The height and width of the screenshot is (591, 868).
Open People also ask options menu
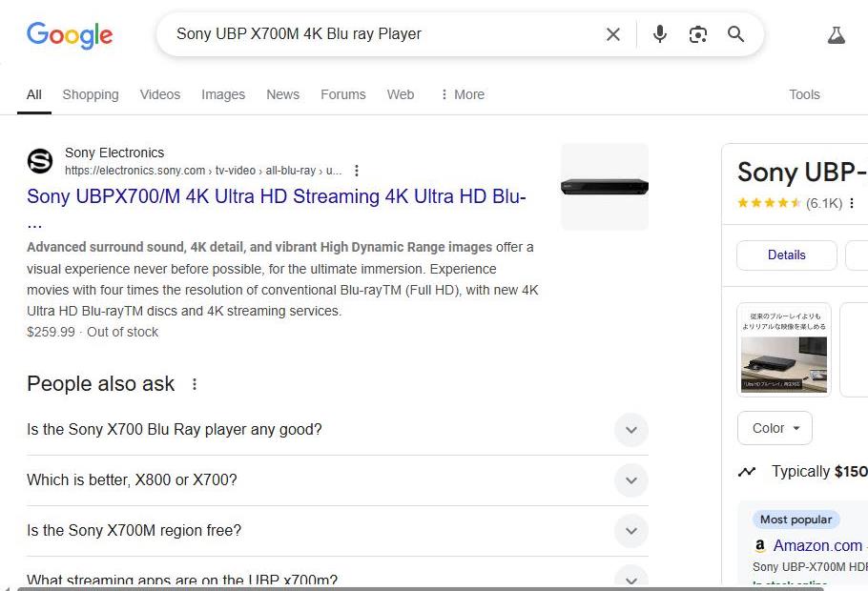195,384
